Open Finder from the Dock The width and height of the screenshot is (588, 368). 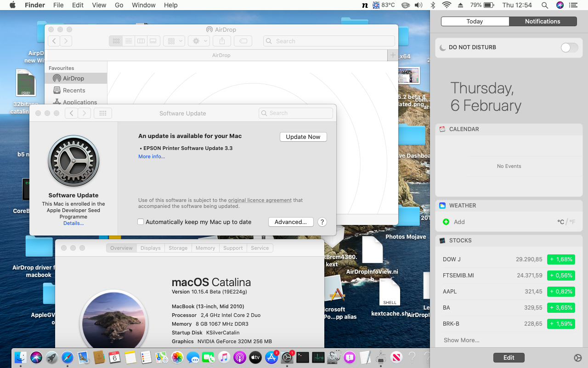[x=21, y=357]
